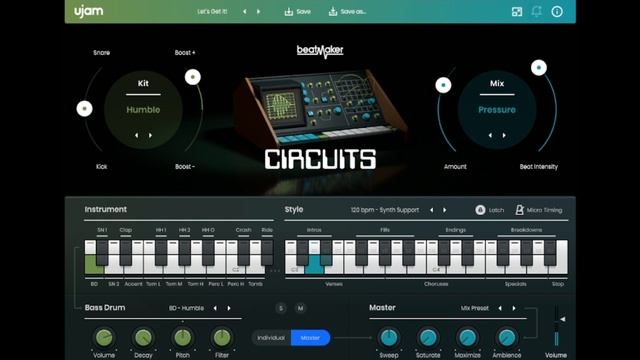
Task: Open the Mix Preset selector
Action: (x=474, y=308)
